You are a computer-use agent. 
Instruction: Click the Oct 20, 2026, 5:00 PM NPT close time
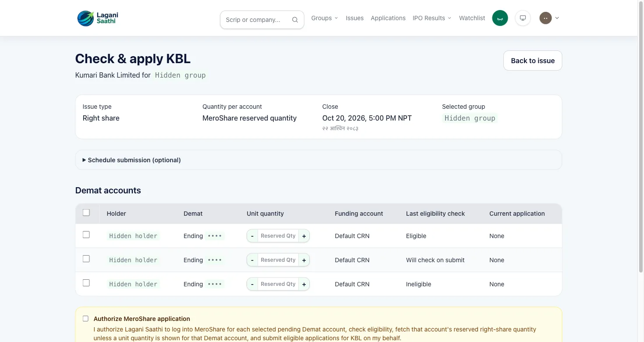367,118
